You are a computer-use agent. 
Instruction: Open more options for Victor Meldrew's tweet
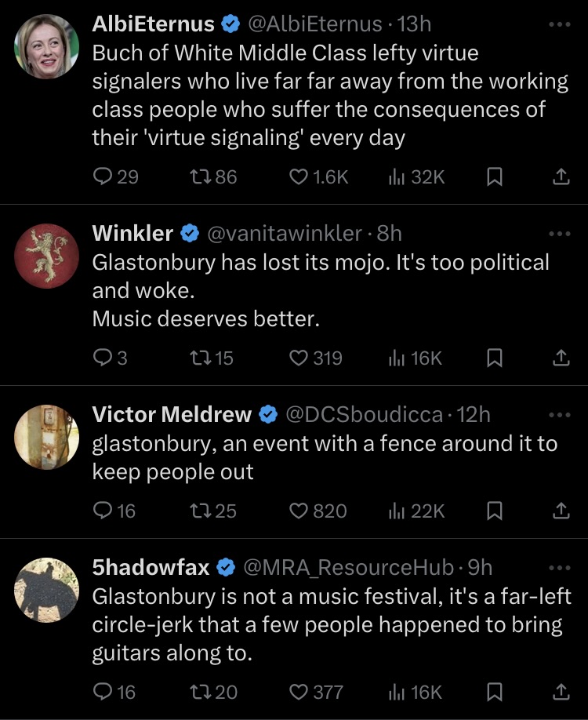pyautogui.click(x=561, y=414)
